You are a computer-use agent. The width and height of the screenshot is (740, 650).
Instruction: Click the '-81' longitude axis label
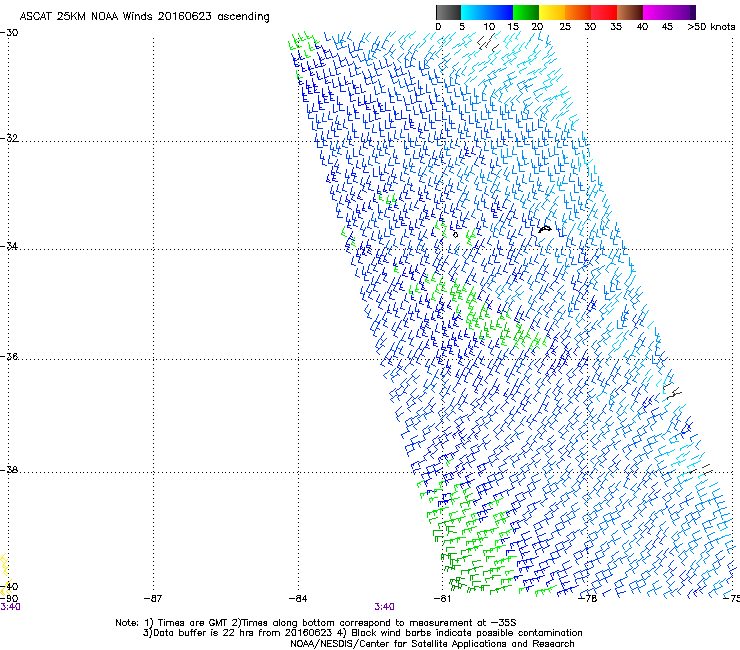[442, 599]
